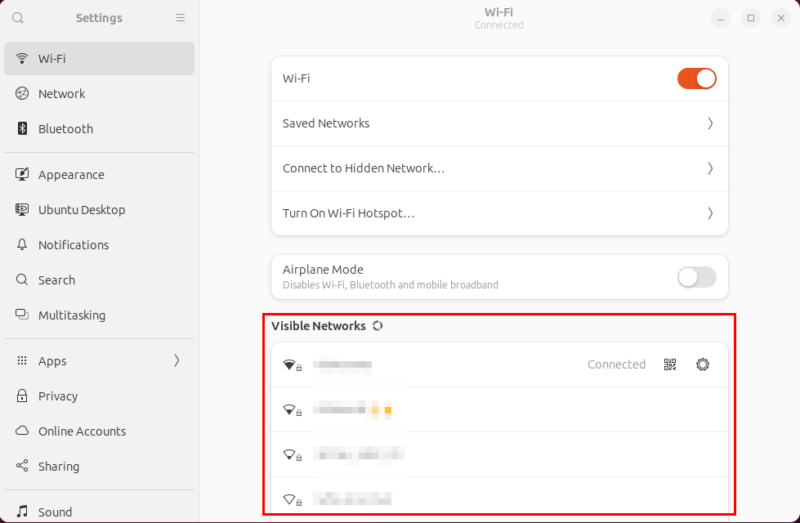Turn off the Wi-Fi switch
Screen dimensions: 800x523
[696, 79]
